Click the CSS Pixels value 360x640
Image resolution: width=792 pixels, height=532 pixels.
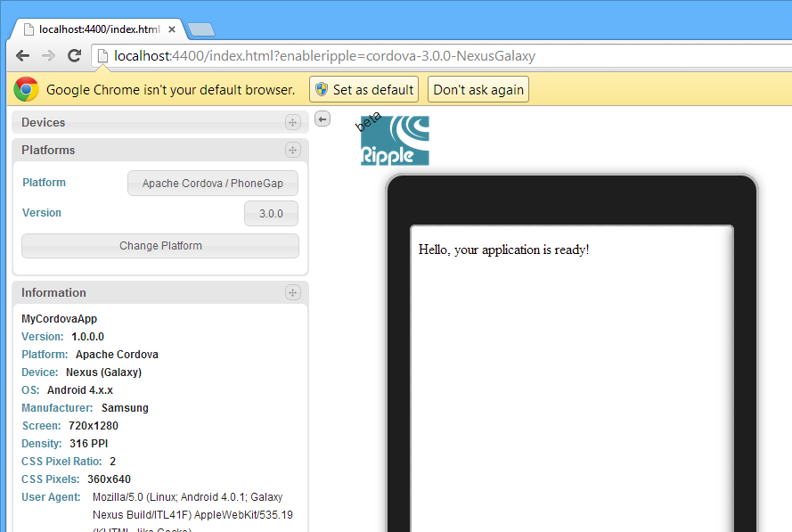click(109, 479)
